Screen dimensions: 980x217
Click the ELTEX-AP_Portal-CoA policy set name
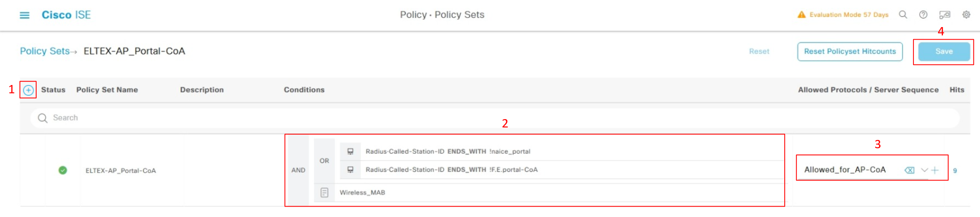point(121,171)
